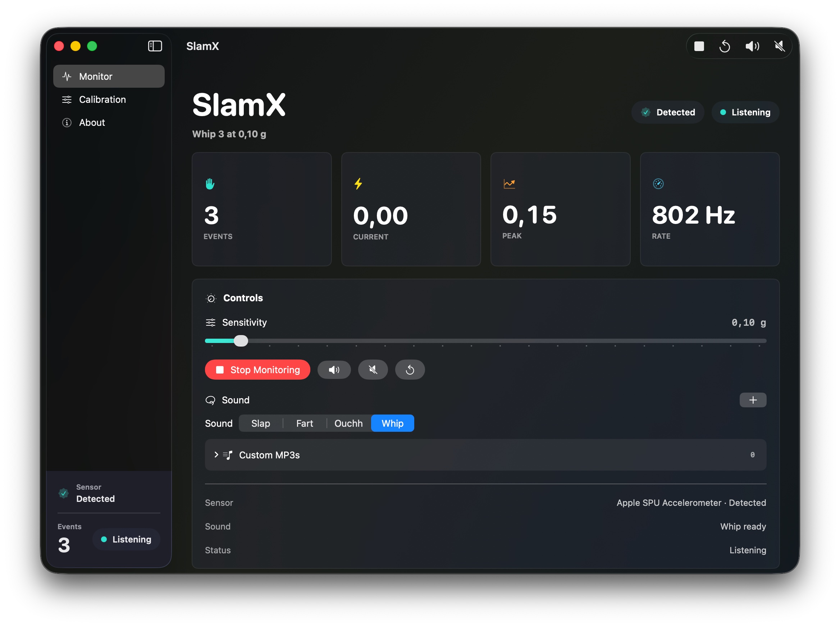Click the Listening value in the Status row

[747, 550]
